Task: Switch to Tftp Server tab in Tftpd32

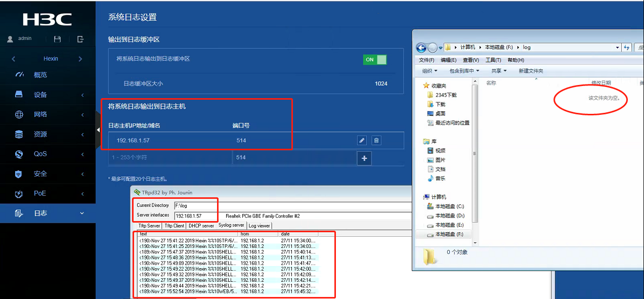Action: (149, 226)
